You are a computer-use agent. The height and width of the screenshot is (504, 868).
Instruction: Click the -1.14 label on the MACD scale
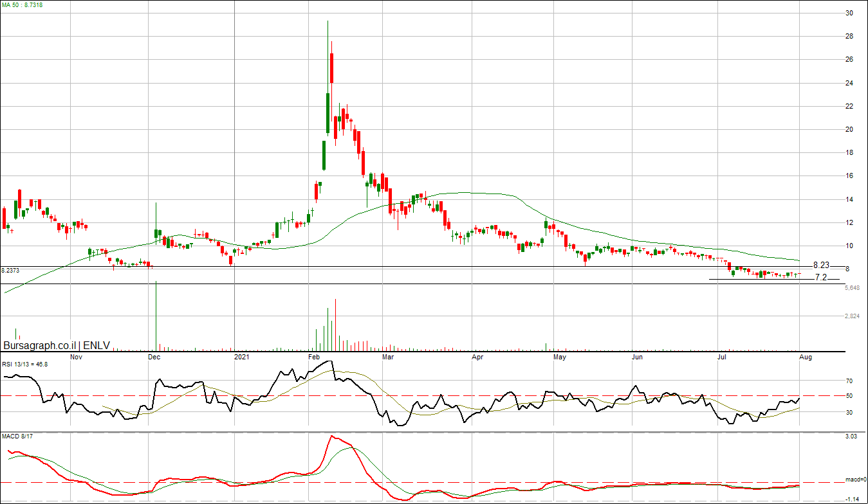click(x=851, y=499)
